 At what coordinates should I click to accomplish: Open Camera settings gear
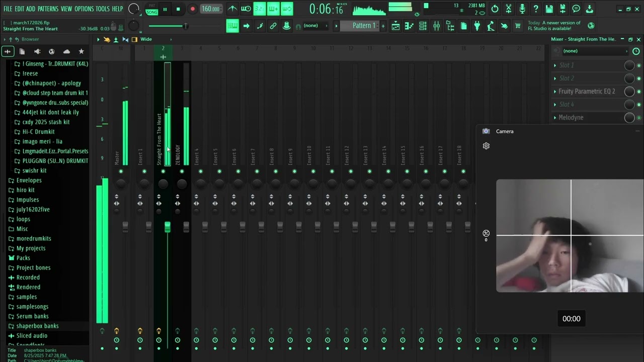pos(486,146)
